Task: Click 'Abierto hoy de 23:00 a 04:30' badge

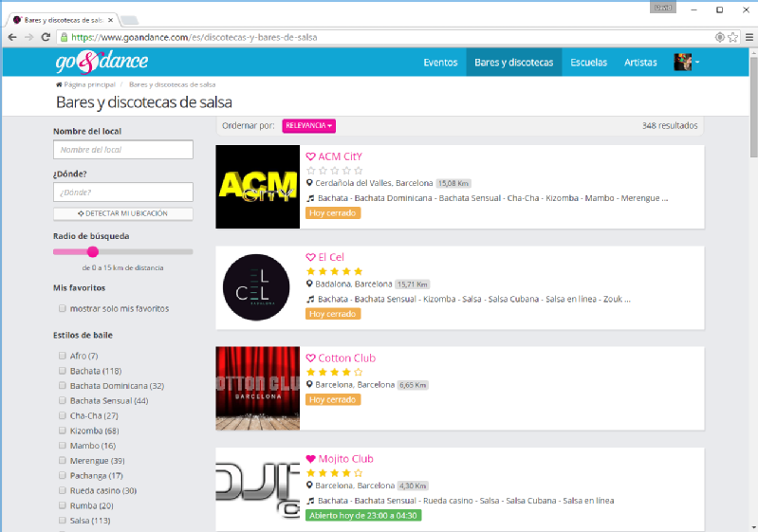Action: coord(363,516)
